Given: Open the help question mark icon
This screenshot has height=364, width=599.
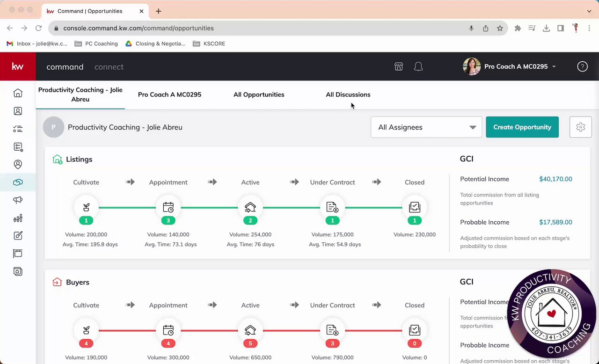Looking at the screenshot, I should pos(582,66).
